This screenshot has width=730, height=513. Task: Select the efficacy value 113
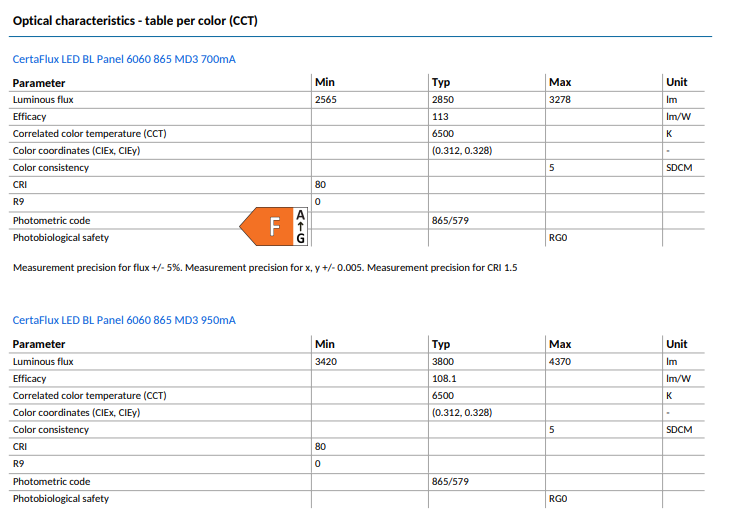(440, 117)
